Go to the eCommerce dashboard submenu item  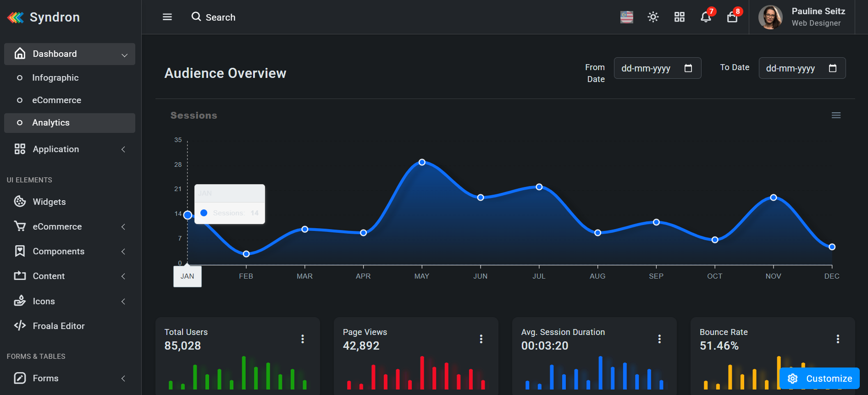pos(56,100)
